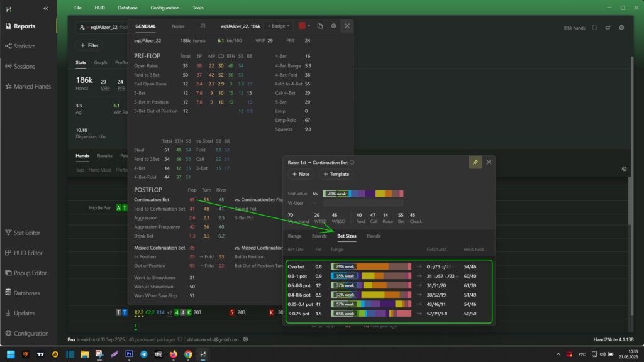
Task: Add a Note to this stat
Action: 301,174
